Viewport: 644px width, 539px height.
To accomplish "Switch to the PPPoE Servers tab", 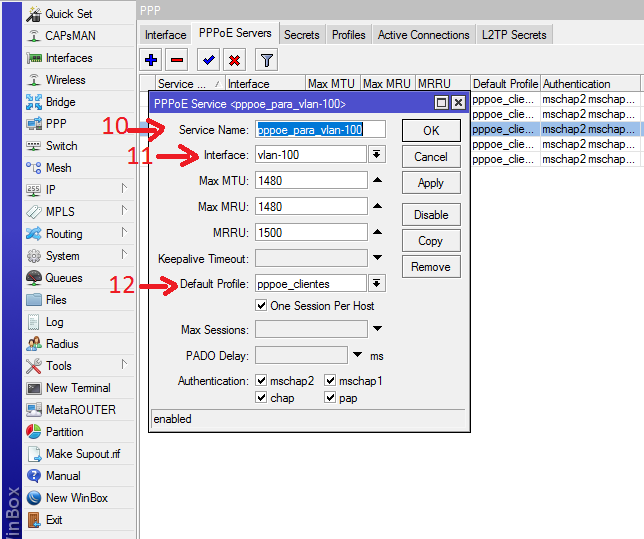I will tap(235, 33).
